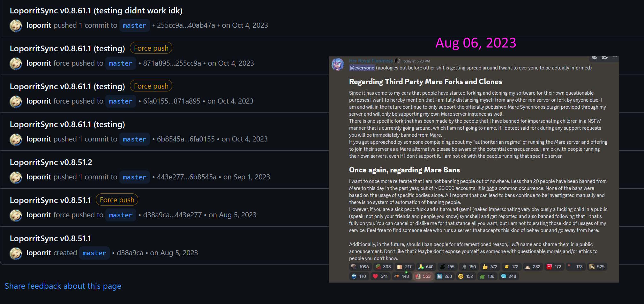The image size is (644, 304).
Task: Click the reaction with count 148
Action: coord(401,276)
